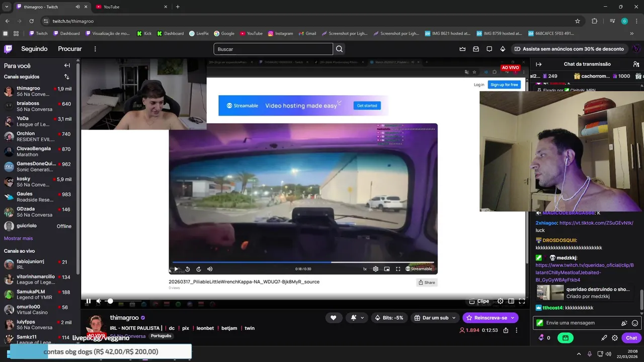644x362 pixels.
Task: Open the chat community members icon
Action: coord(636,64)
